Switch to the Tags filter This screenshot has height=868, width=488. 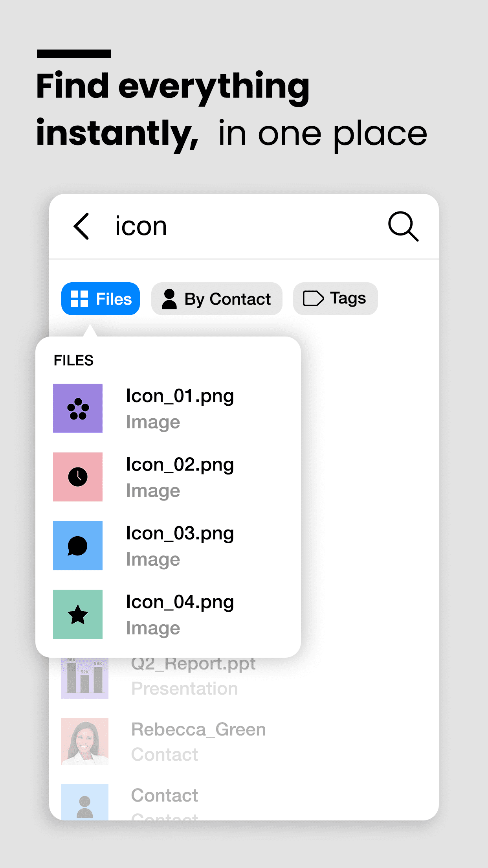[336, 299]
